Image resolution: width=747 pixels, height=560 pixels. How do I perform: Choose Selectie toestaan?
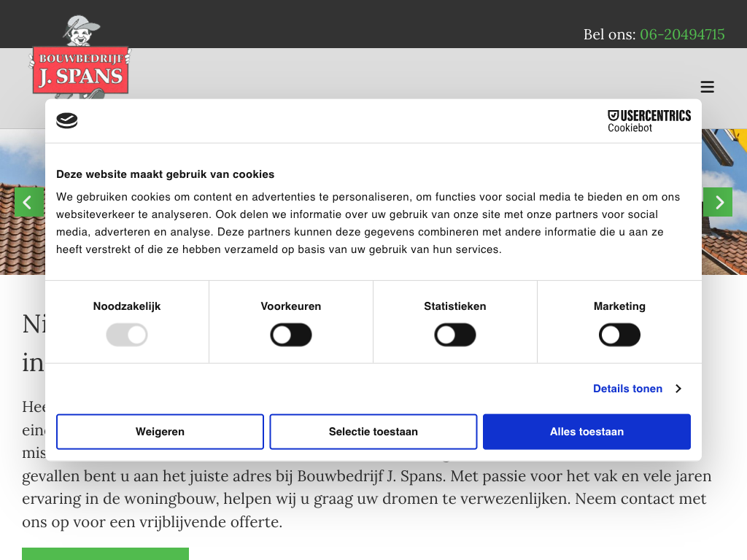[x=373, y=432]
